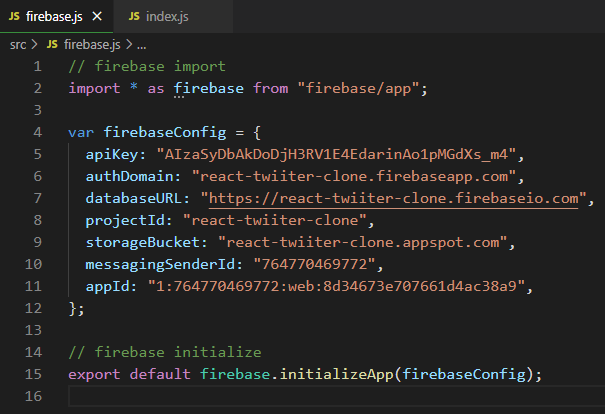The height and width of the screenshot is (414, 605).
Task: Click the apiKey string value
Action: [x=336, y=154]
